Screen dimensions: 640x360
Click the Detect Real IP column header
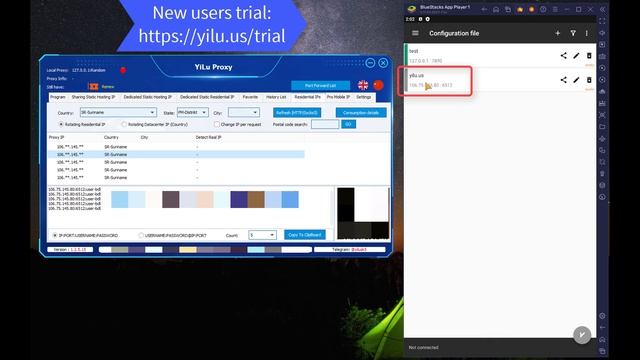pyautogui.click(x=209, y=138)
